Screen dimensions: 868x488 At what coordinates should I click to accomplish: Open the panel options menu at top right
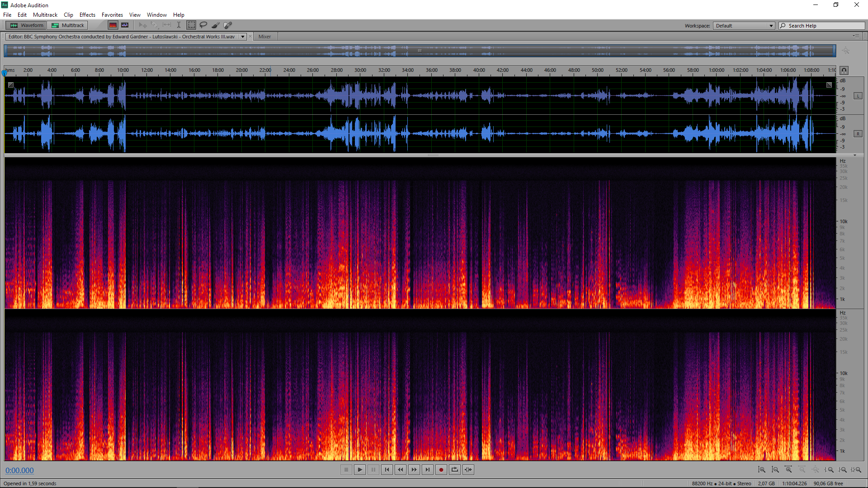coord(856,36)
